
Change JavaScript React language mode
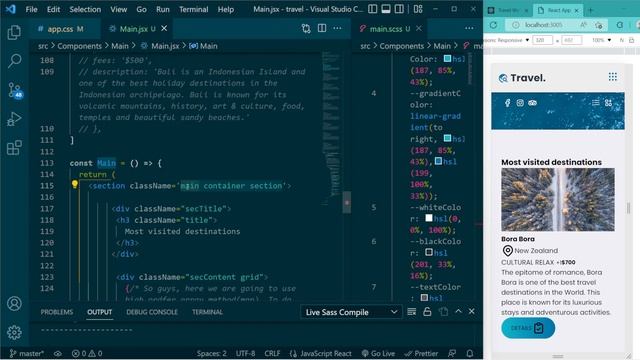click(x=321, y=353)
